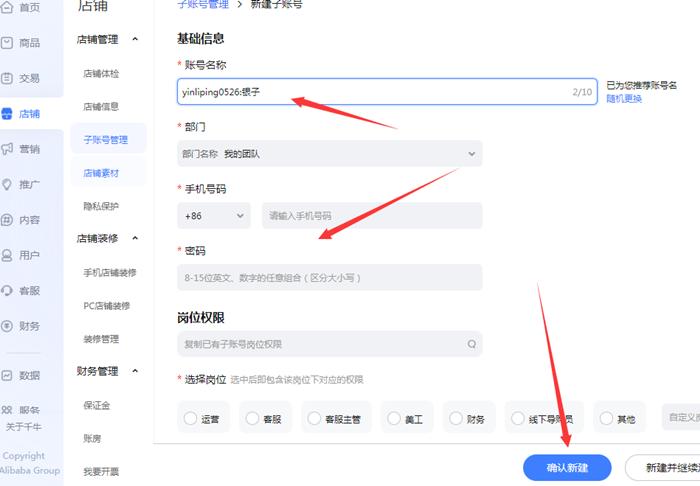Click the 密码 password input field
The image size is (700, 486).
(x=329, y=278)
